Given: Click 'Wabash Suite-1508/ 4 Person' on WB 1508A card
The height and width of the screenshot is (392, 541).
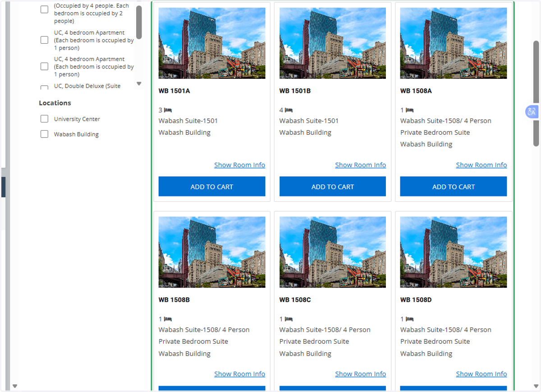Looking at the screenshot, I should 446,121.
